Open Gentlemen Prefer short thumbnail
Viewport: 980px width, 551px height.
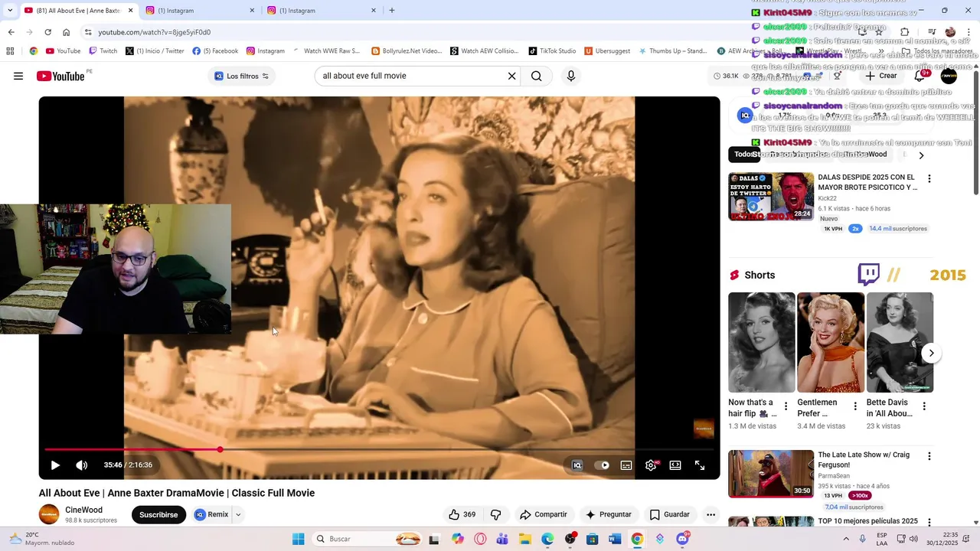pyautogui.click(x=831, y=342)
